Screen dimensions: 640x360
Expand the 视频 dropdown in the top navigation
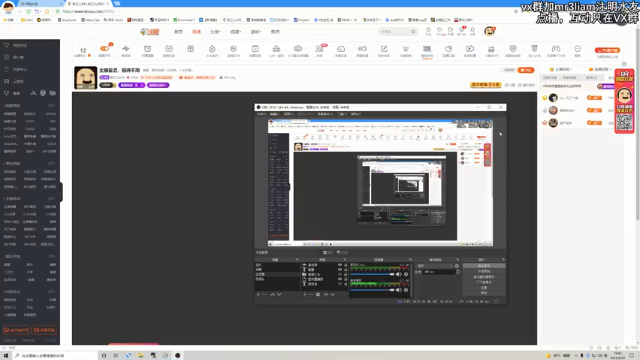[236, 32]
